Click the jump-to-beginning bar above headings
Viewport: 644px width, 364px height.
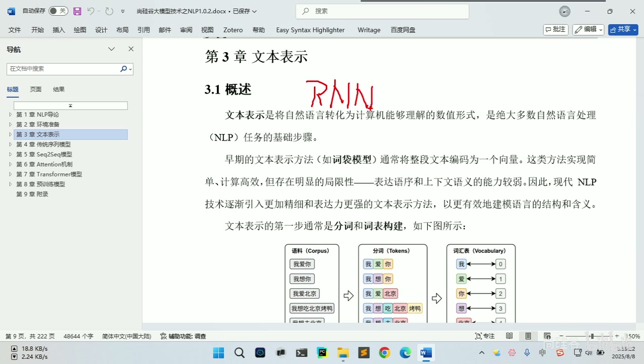click(70, 106)
